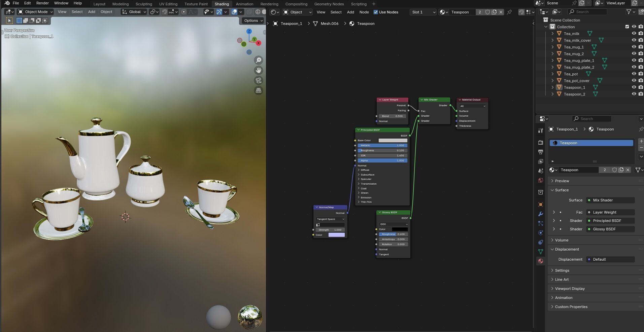Click the viewport zoom magnifier icon

click(259, 60)
